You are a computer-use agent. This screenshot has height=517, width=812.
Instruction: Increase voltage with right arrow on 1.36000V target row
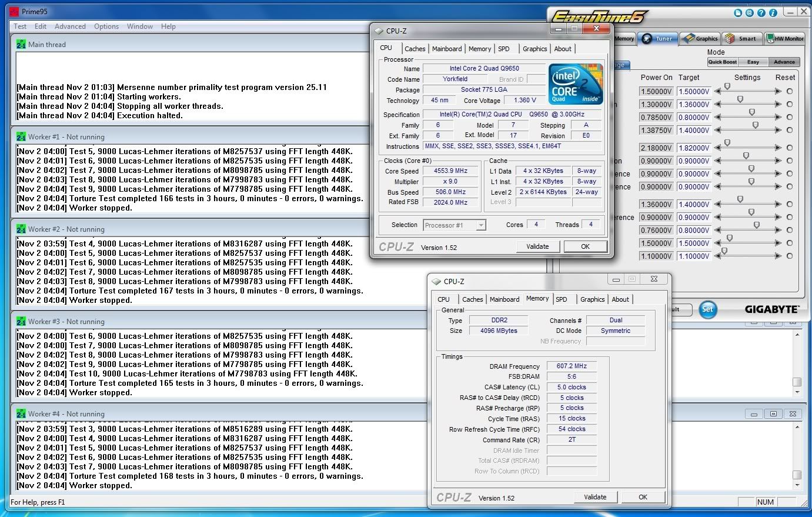pos(778,104)
